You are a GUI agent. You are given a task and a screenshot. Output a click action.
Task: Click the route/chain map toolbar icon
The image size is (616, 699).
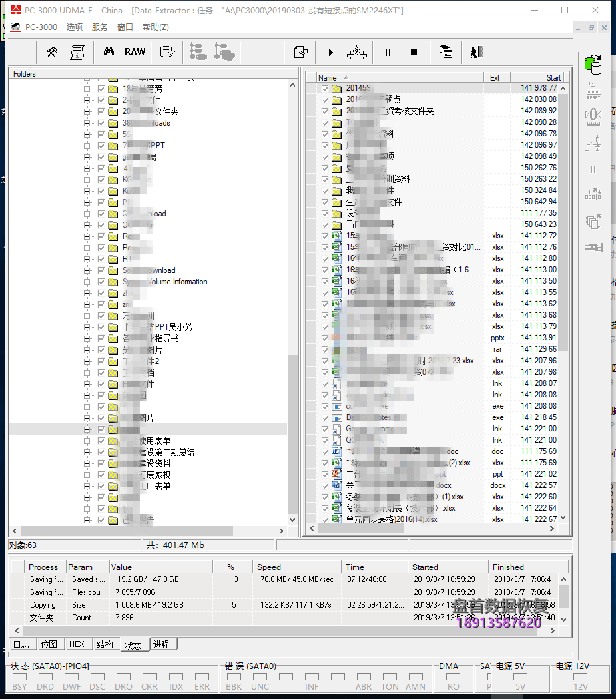tap(356, 53)
